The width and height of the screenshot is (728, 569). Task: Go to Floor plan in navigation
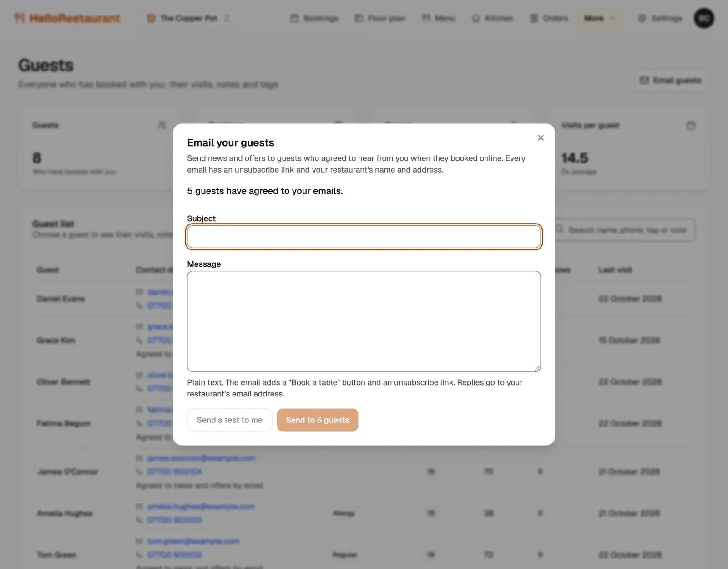click(380, 18)
